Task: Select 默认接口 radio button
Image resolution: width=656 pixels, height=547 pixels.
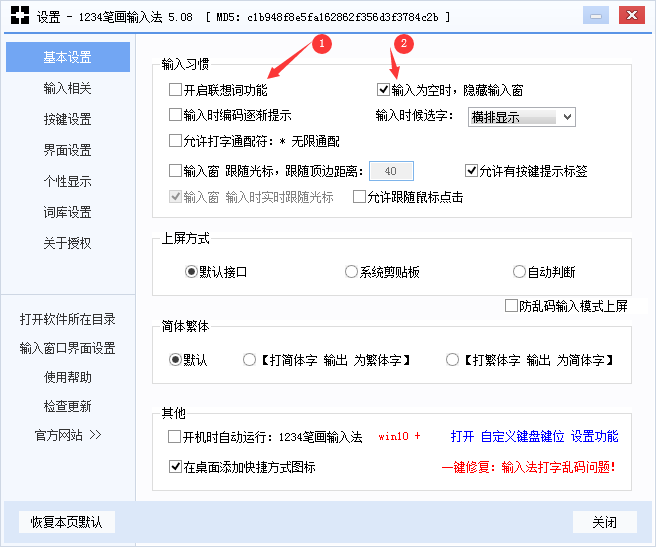Action: tap(191, 272)
